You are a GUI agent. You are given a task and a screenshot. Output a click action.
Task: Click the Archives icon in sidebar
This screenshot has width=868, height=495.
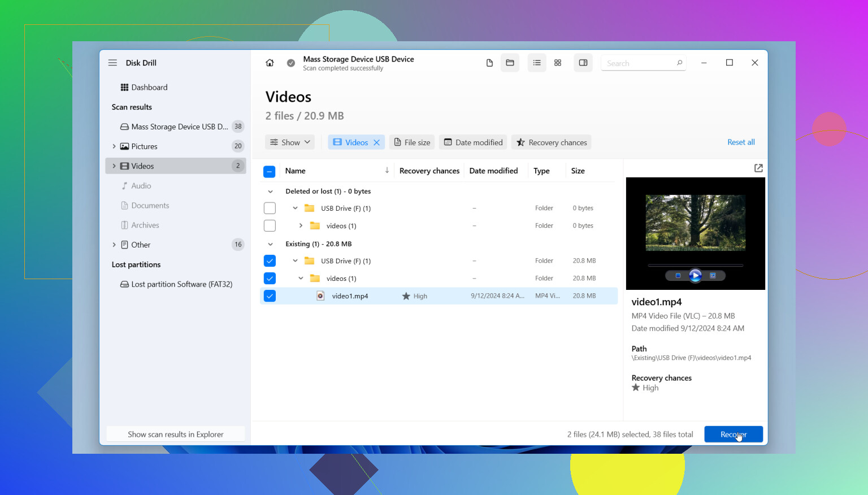tap(124, 225)
